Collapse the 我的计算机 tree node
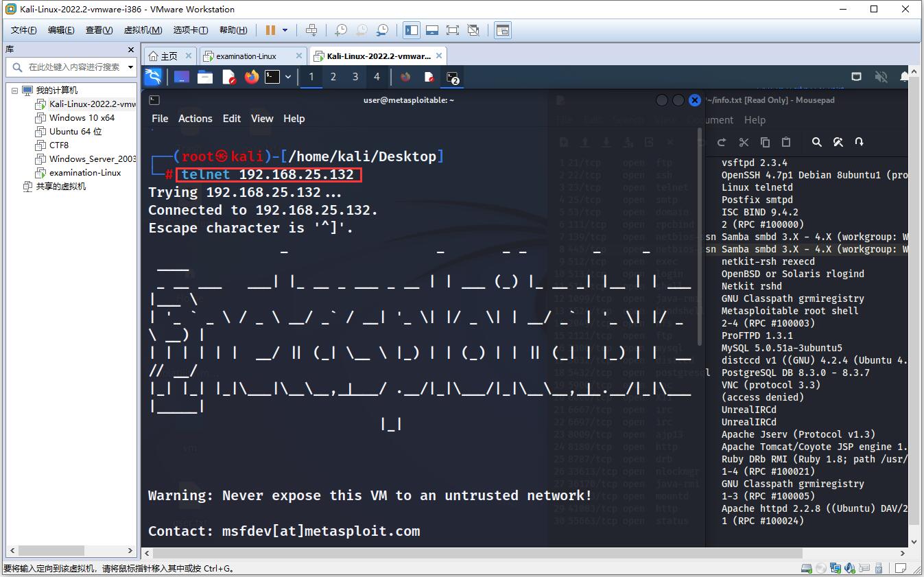The image size is (924, 577). click(14, 91)
